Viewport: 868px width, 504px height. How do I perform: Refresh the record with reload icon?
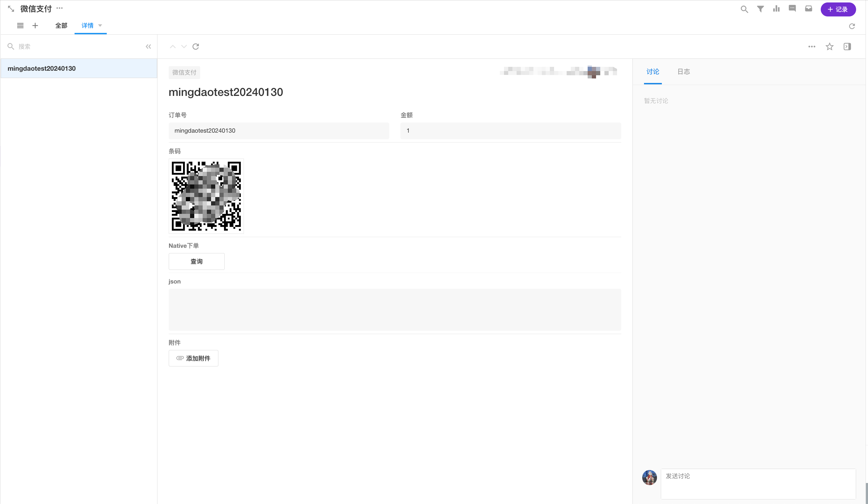pyautogui.click(x=196, y=47)
